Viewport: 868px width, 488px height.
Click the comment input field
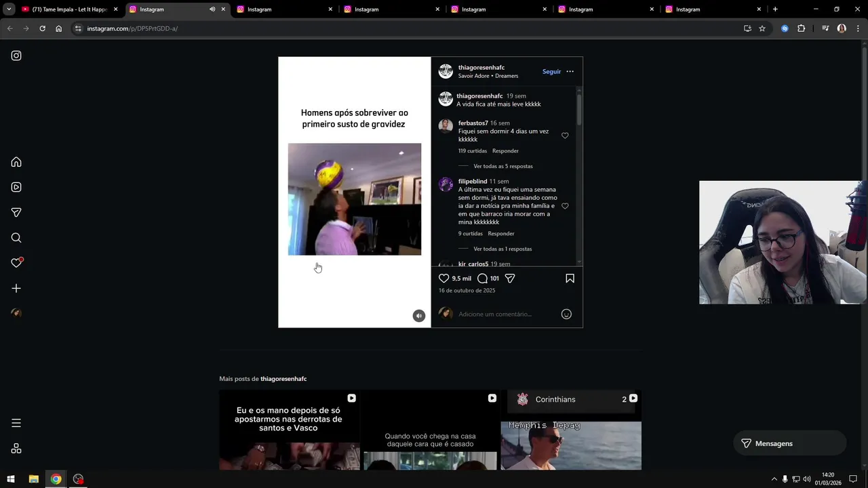pos(505,314)
